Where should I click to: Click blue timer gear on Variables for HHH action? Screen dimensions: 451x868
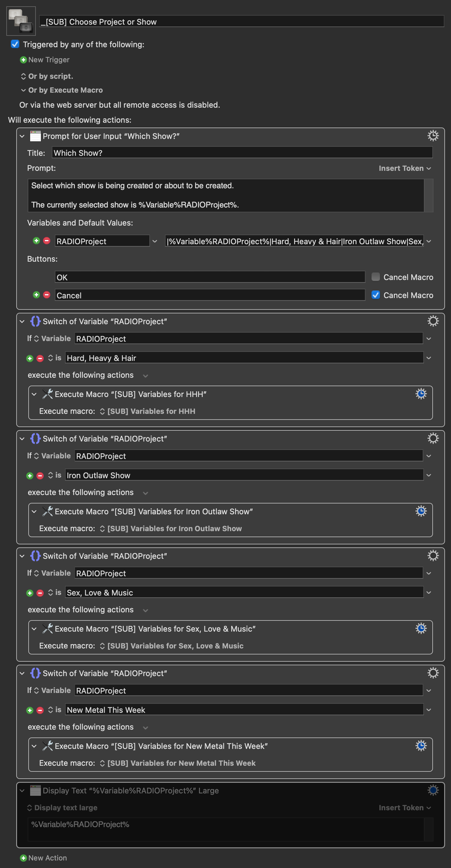(x=421, y=394)
